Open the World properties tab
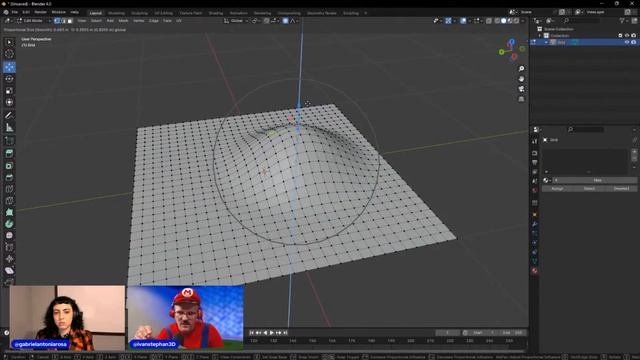 535,190
